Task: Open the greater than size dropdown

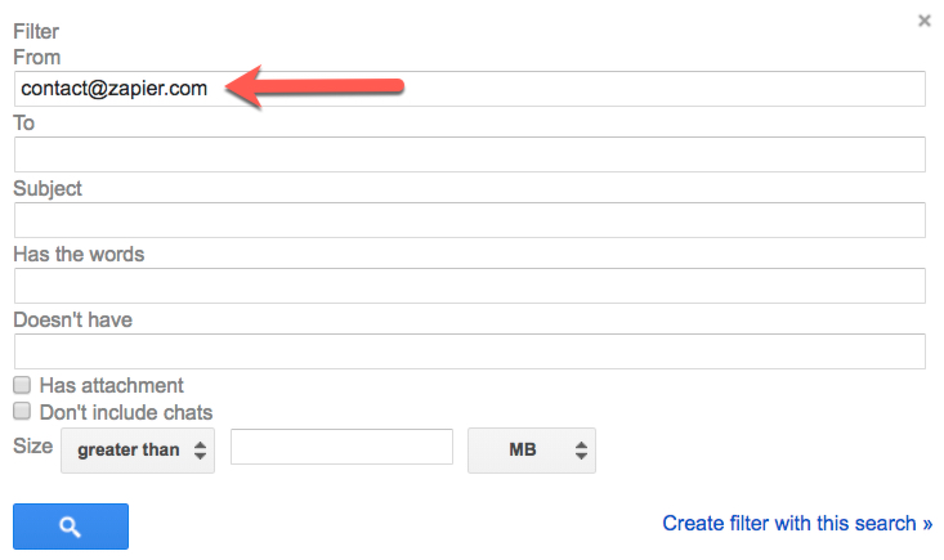Action: tap(138, 450)
